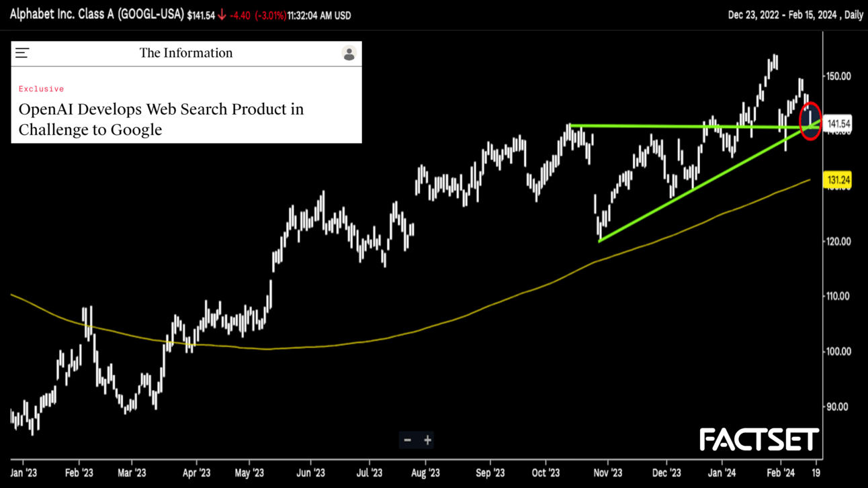Click the 100.00 price axis label

(838, 352)
